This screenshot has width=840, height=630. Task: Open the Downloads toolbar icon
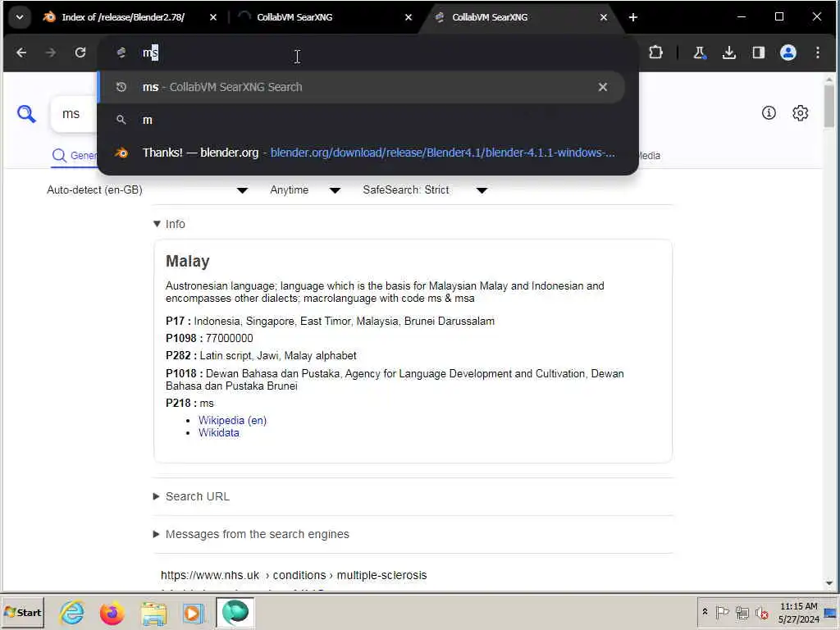[x=728, y=52]
